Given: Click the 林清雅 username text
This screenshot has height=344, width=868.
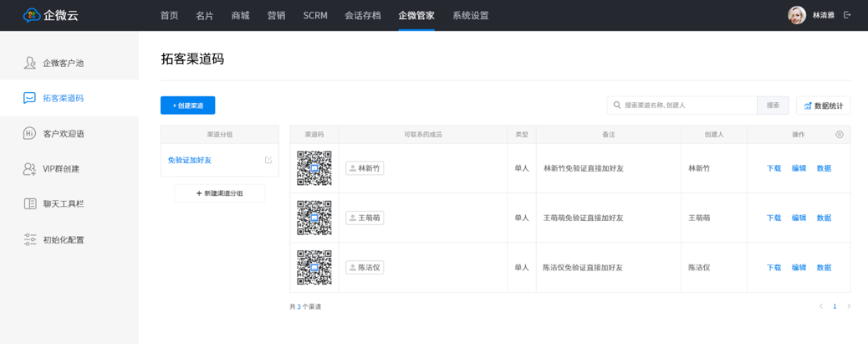Looking at the screenshot, I should pos(823,15).
